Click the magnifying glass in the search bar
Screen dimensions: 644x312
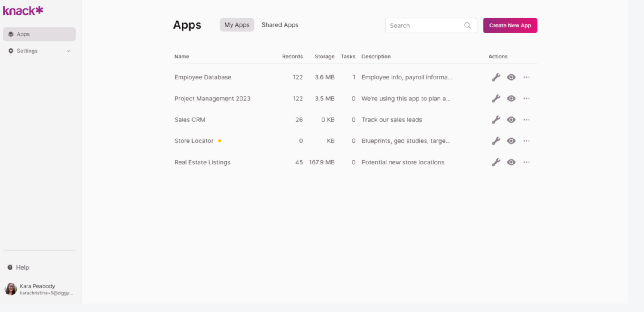click(x=467, y=25)
